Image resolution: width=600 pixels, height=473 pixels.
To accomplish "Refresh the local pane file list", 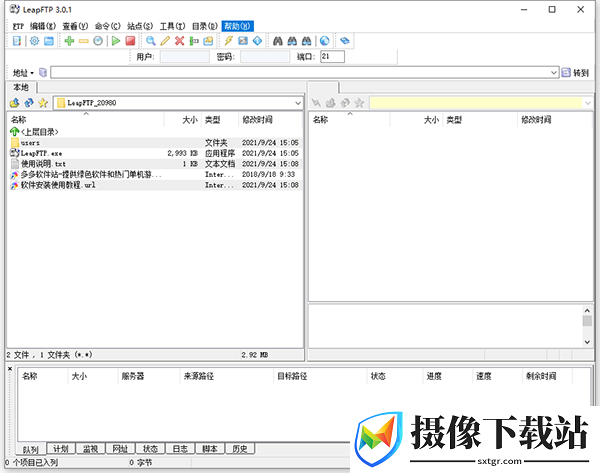I will click(x=29, y=103).
